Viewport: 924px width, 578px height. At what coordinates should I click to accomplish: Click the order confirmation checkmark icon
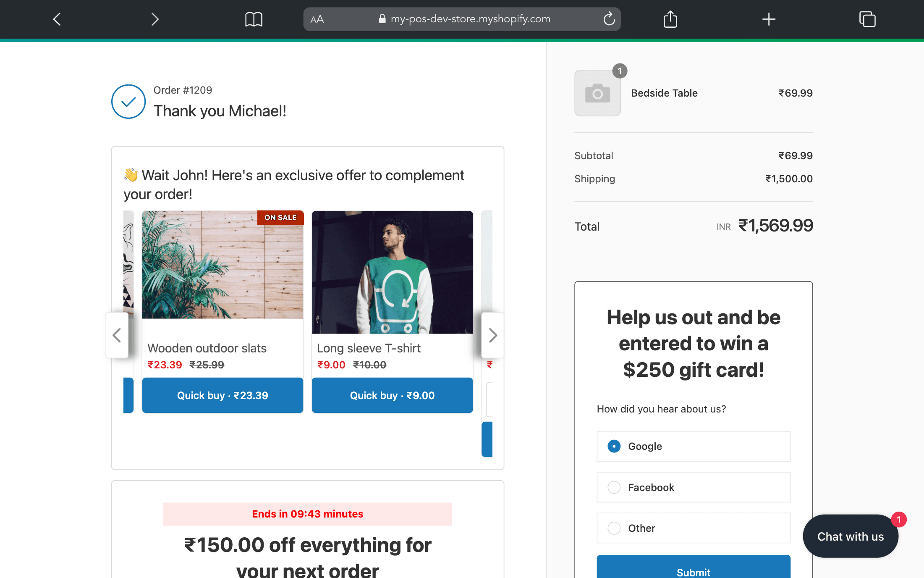pyautogui.click(x=128, y=102)
